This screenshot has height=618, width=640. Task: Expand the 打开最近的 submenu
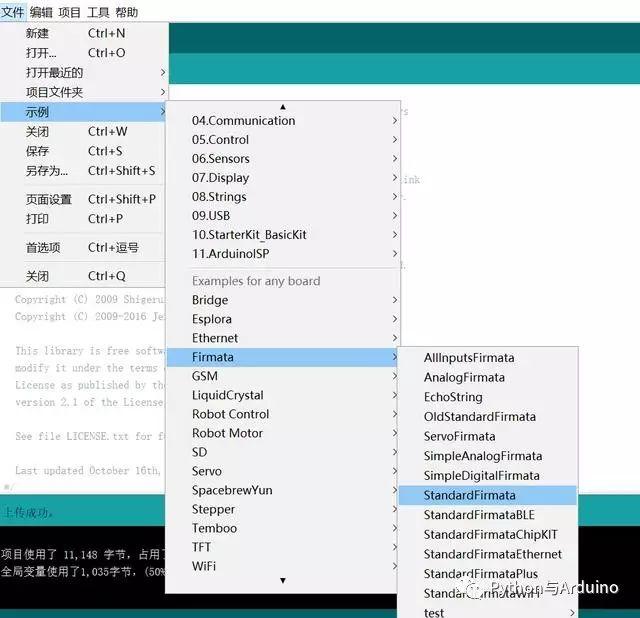click(84, 73)
